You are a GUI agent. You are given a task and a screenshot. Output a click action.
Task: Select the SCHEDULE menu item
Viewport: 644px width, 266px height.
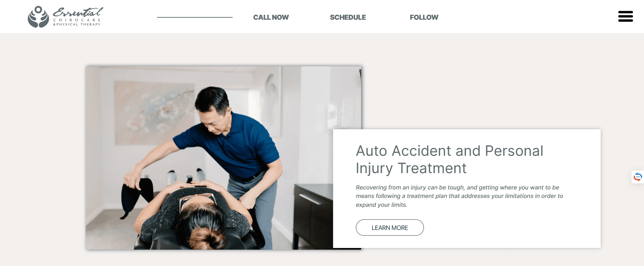tap(348, 17)
